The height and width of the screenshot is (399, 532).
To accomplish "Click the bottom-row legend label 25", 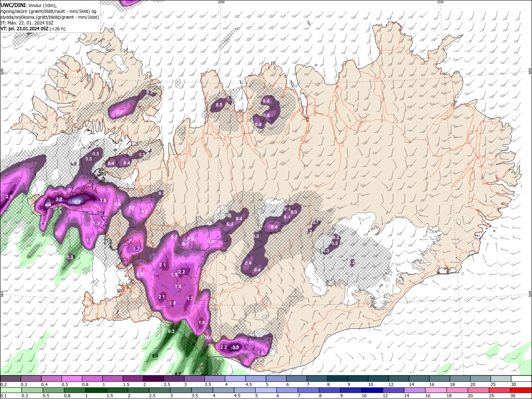I will pyautogui.click(x=491, y=396).
